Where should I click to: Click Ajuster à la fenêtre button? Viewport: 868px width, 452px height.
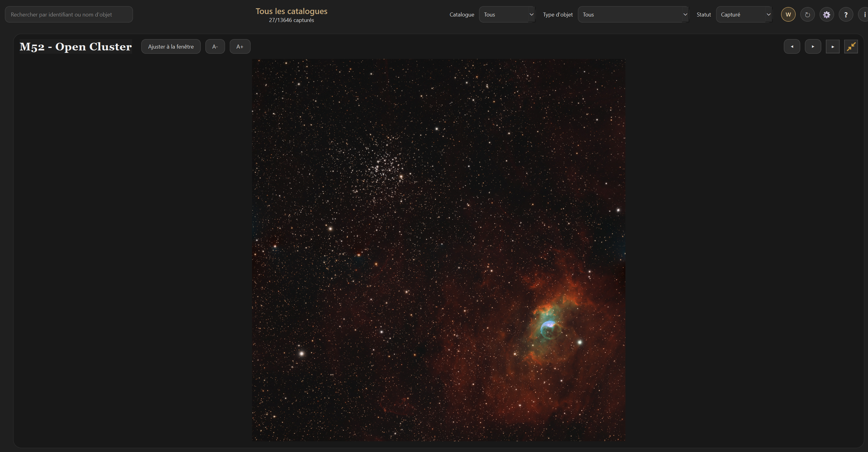click(171, 46)
